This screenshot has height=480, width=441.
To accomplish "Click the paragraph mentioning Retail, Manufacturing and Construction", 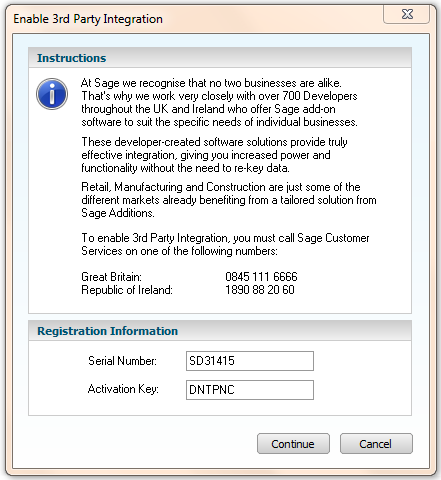I will (229, 200).
